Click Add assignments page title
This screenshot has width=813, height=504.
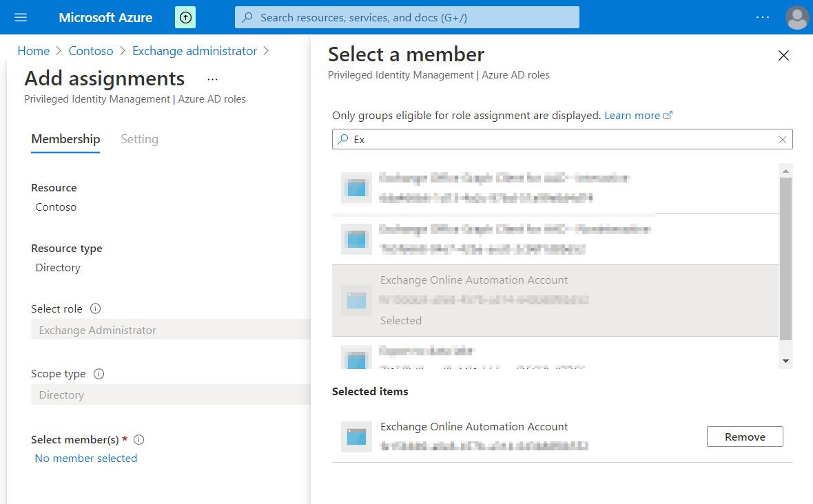104,78
